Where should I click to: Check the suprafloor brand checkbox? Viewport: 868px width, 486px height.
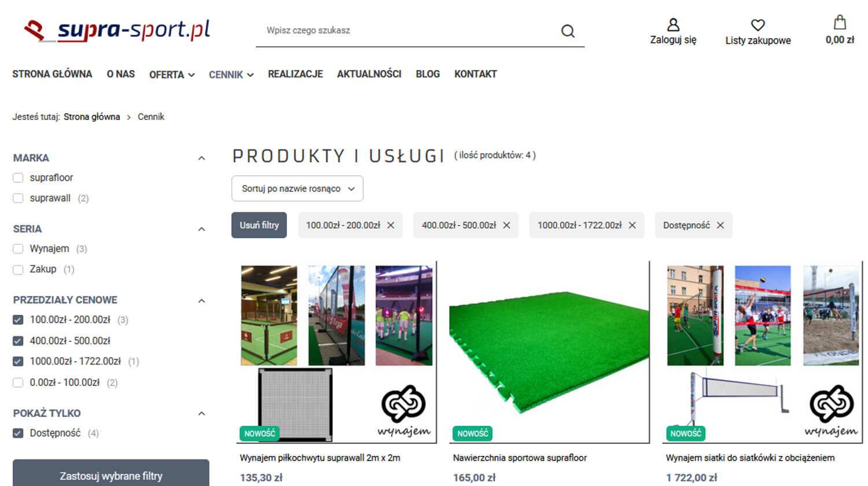(18, 178)
